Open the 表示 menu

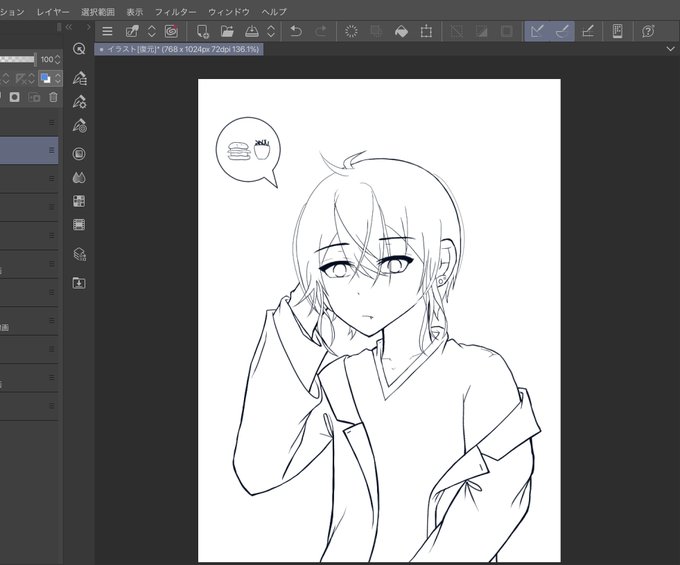point(134,12)
